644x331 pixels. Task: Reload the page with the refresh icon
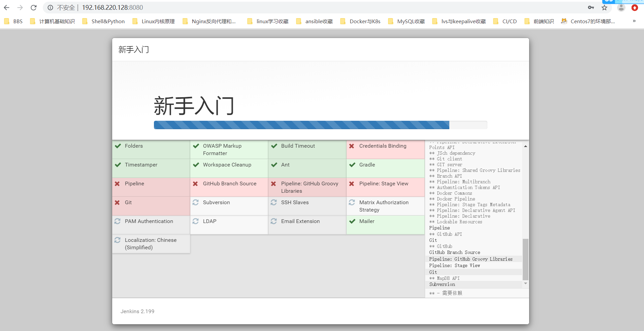(x=33, y=7)
